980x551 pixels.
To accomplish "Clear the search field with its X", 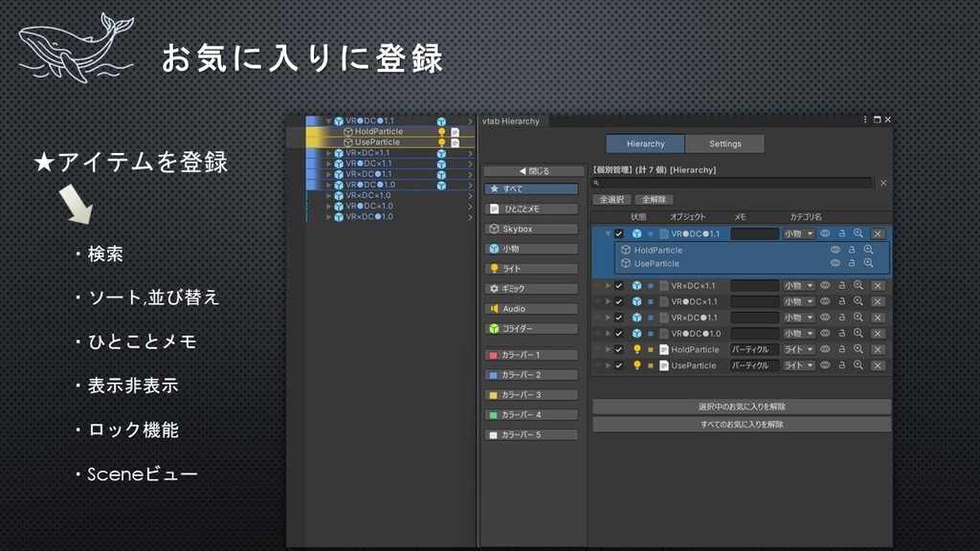I will pyautogui.click(x=883, y=183).
